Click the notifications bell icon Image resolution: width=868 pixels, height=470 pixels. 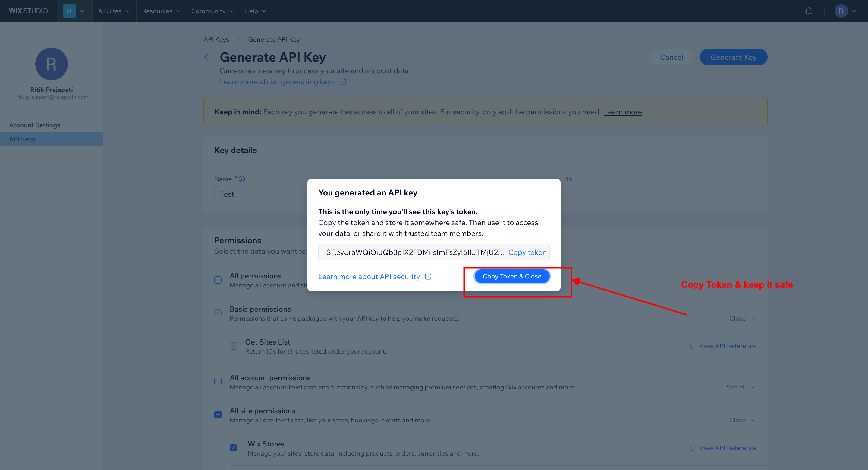808,11
